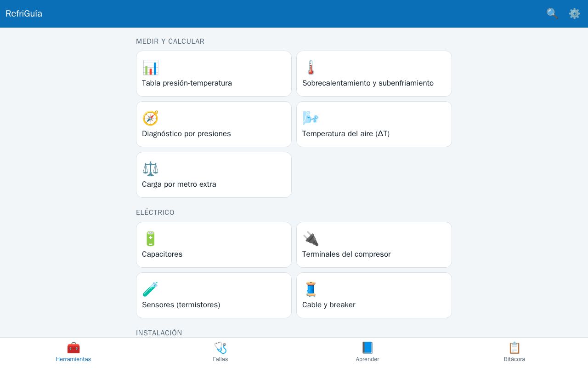The width and height of the screenshot is (588, 368).
Task: Select Diagnóstico por presiones card
Action: (x=214, y=124)
